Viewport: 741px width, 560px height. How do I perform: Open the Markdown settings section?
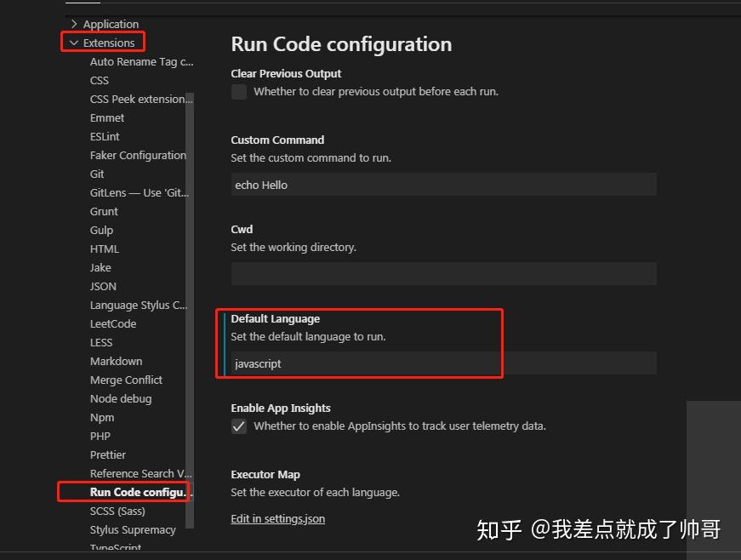pyautogui.click(x=116, y=361)
